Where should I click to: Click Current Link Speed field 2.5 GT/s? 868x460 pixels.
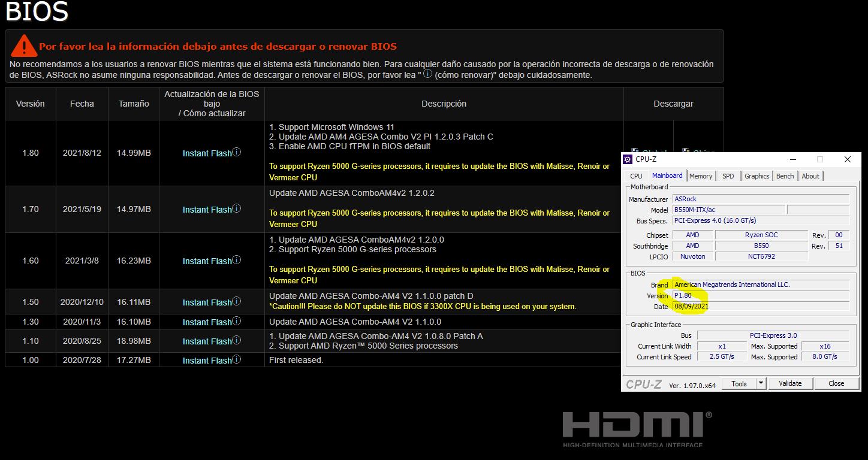(722, 357)
